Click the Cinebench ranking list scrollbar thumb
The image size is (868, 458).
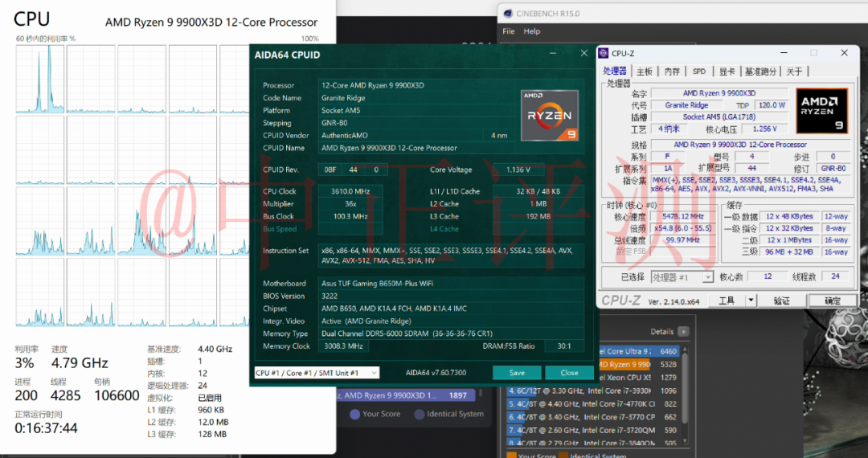686,387
